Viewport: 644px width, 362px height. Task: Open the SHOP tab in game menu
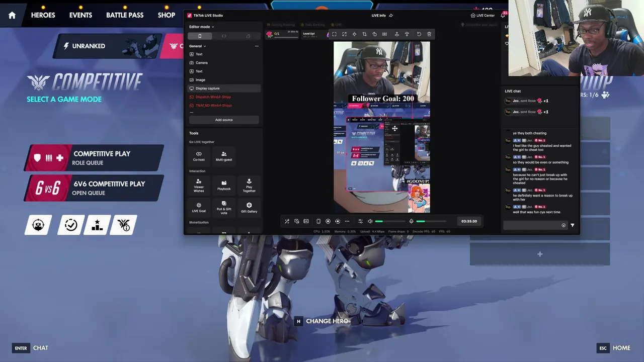pyautogui.click(x=167, y=15)
